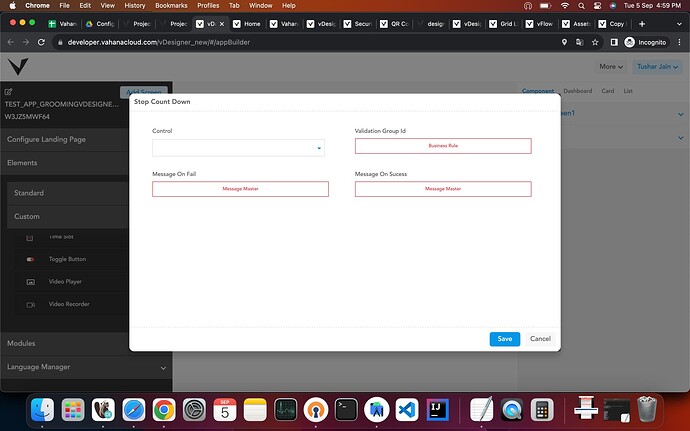Open Configure Landing Page section

[x=64, y=140]
